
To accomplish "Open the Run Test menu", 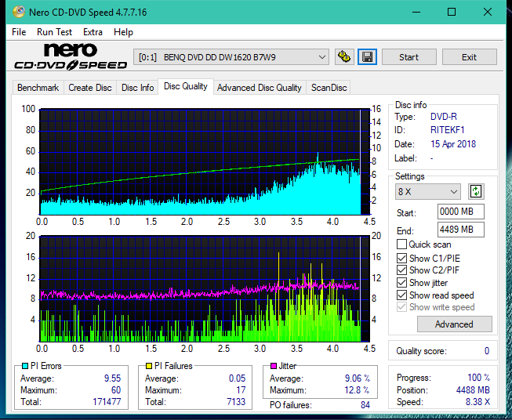I will point(54,32).
